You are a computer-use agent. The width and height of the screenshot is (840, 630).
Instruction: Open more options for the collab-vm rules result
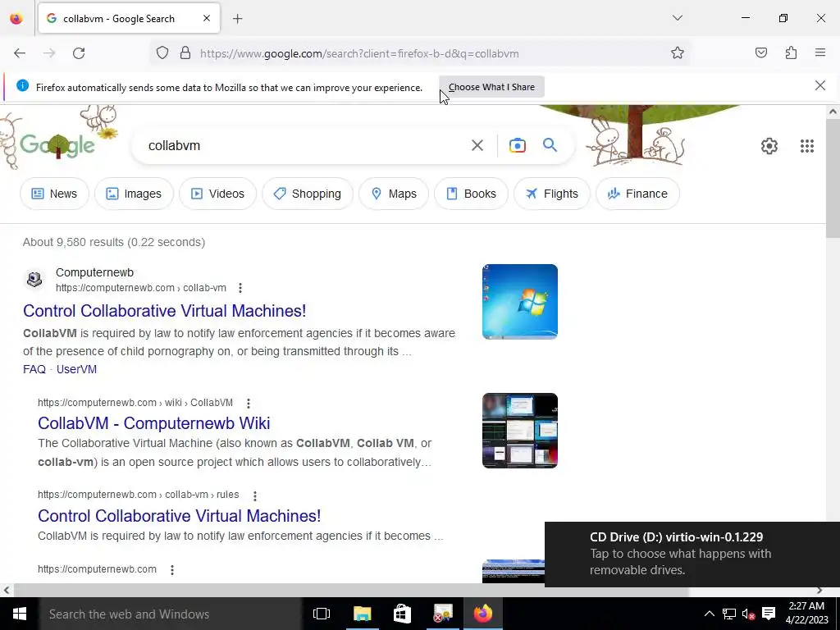254,495
